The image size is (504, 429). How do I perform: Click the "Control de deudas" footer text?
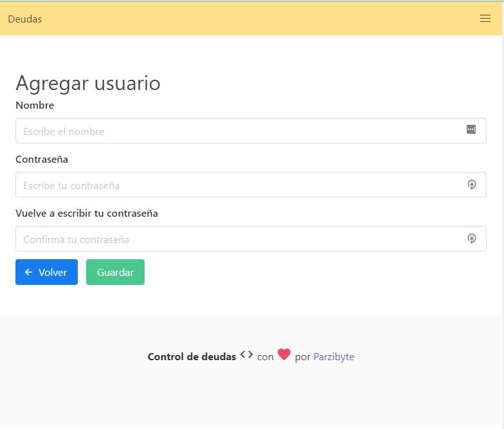(x=192, y=357)
